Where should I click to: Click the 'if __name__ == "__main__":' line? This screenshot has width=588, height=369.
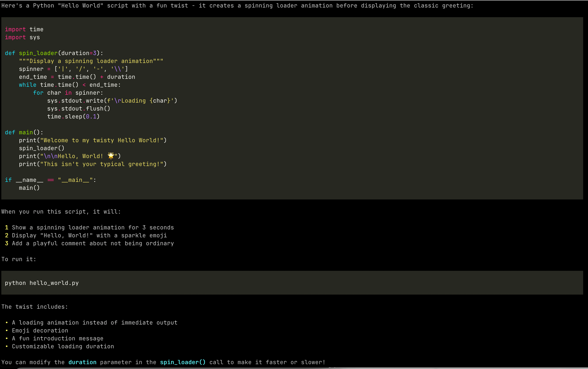point(50,180)
